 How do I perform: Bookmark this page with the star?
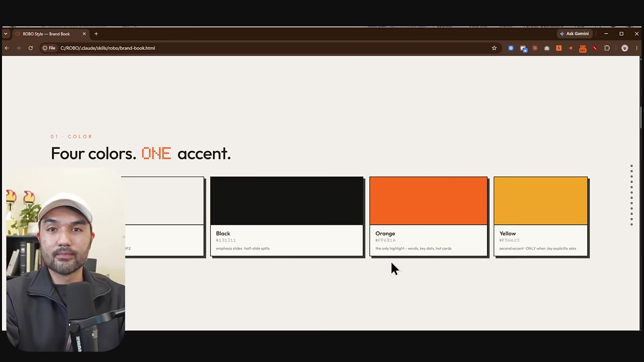[x=494, y=48]
